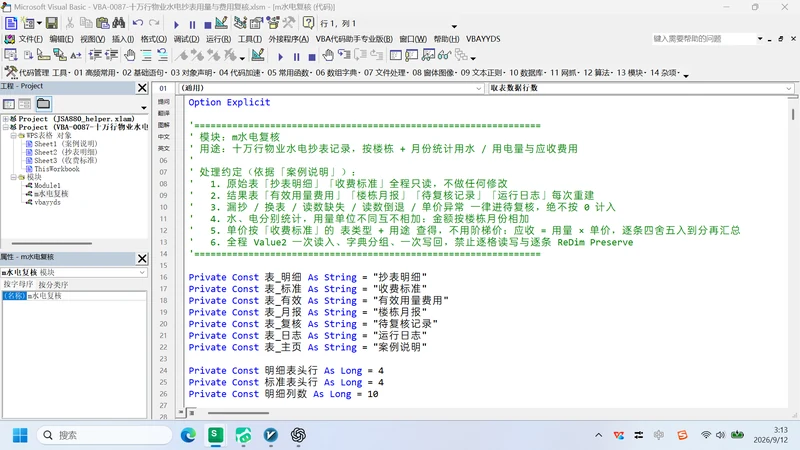Click the View WPS Spreadsheet icon in toolbar
Screen dimensions: 800x450
point(11,23)
